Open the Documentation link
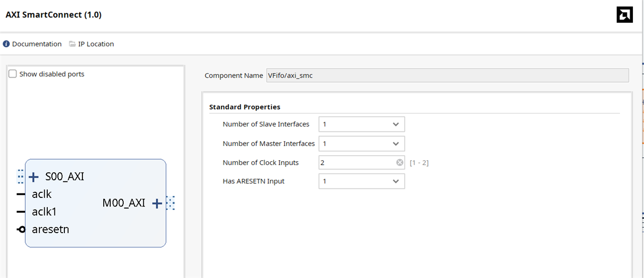 37,44
